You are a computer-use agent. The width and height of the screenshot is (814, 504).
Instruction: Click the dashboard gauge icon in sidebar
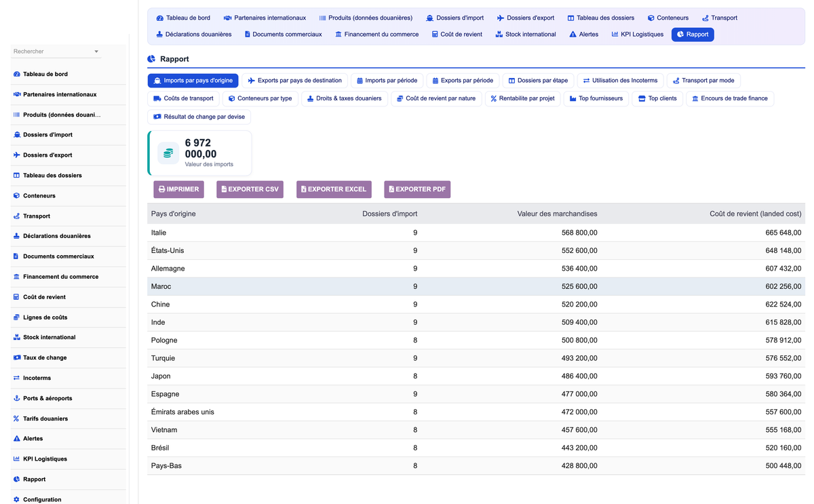17,74
